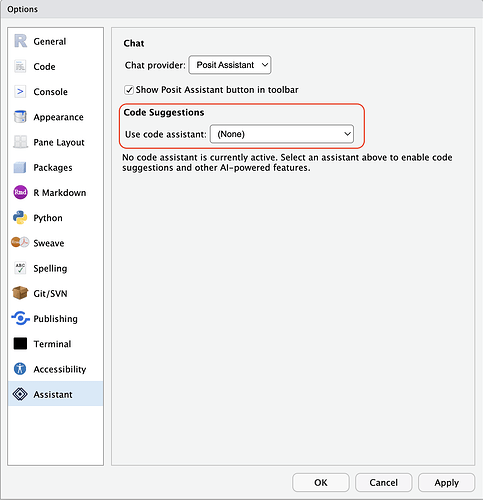Open General options section
The height and width of the screenshot is (500, 483).
(x=56, y=41)
